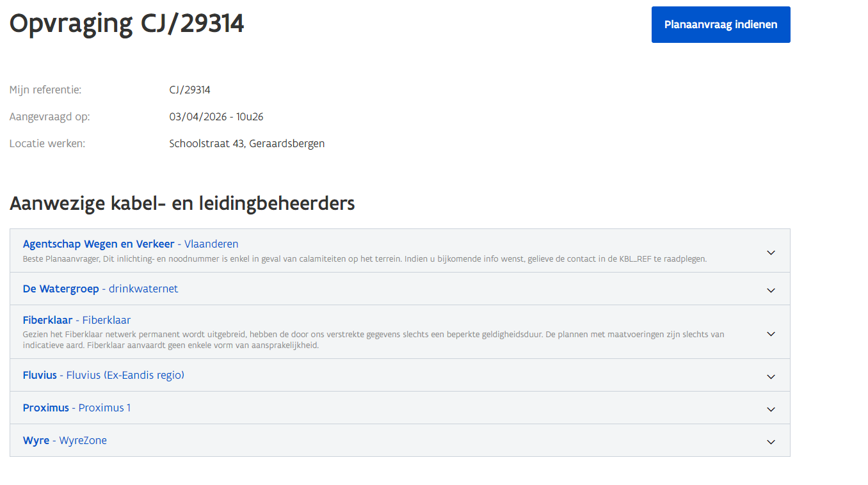Expand the Proximus row chevron

tap(771, 409)
